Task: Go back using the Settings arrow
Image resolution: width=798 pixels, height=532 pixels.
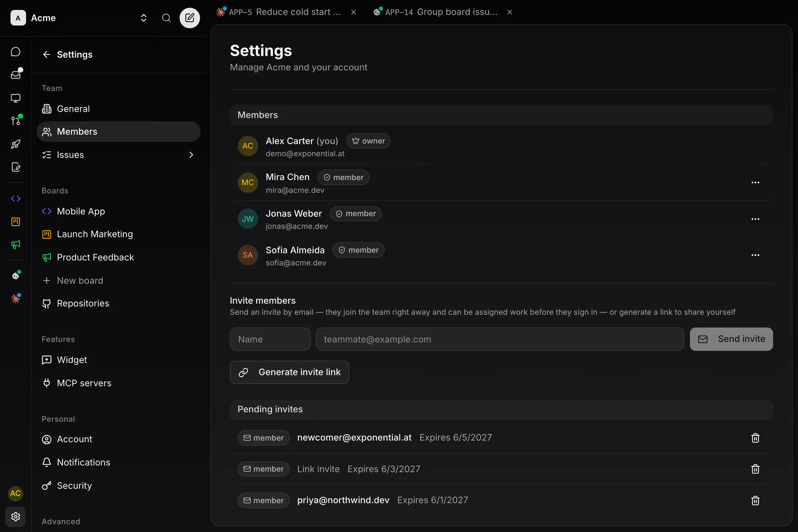Action: (47, 55)
